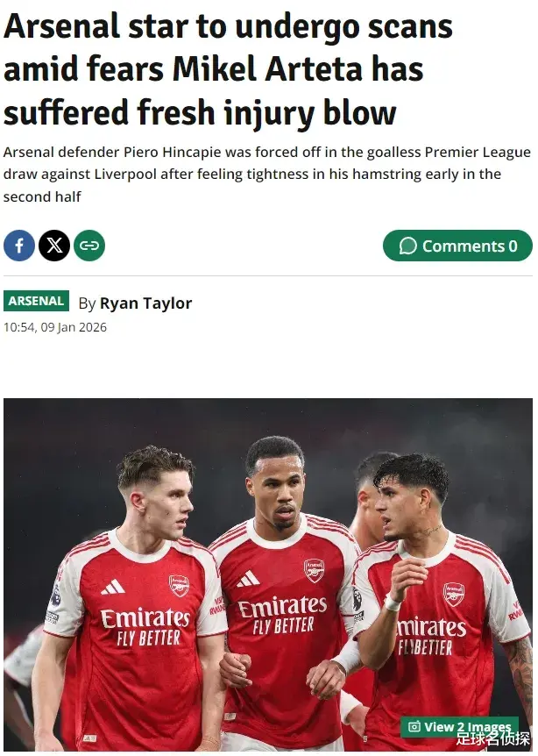Image resolution: width=538 pixels, height=756 pixels.
Task: Open author Ryan Taylor's profile
Action: [x=145, y=303]
